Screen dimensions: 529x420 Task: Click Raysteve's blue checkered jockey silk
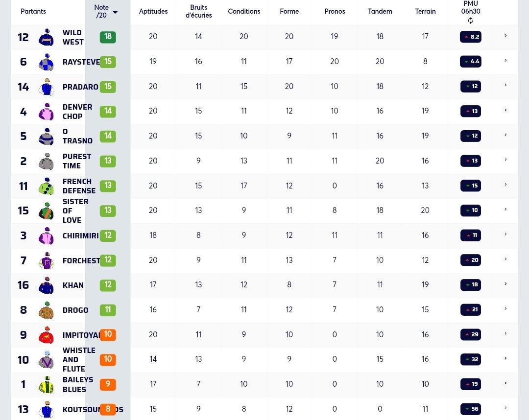point(46,62)
